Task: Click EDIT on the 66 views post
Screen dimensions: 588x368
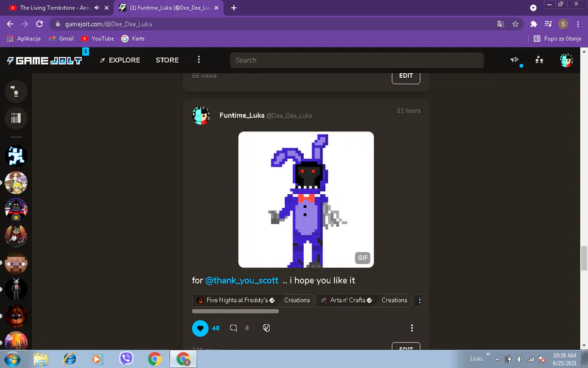Action: [406, 76]
